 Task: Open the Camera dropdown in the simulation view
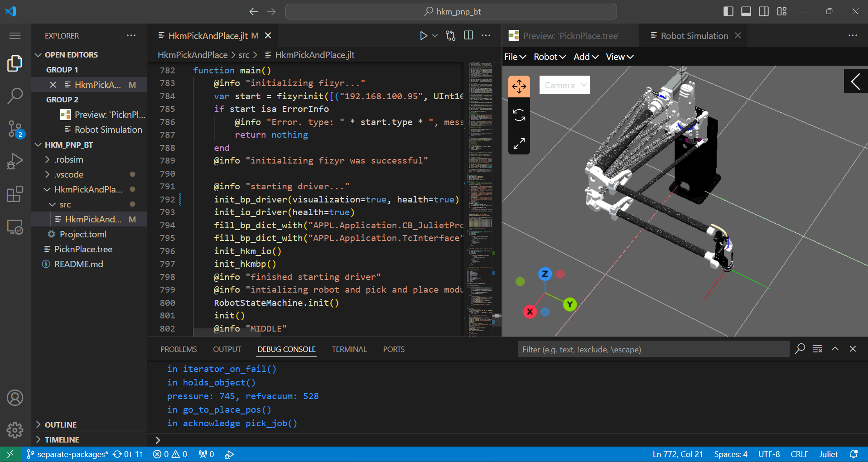click(564, 85)
